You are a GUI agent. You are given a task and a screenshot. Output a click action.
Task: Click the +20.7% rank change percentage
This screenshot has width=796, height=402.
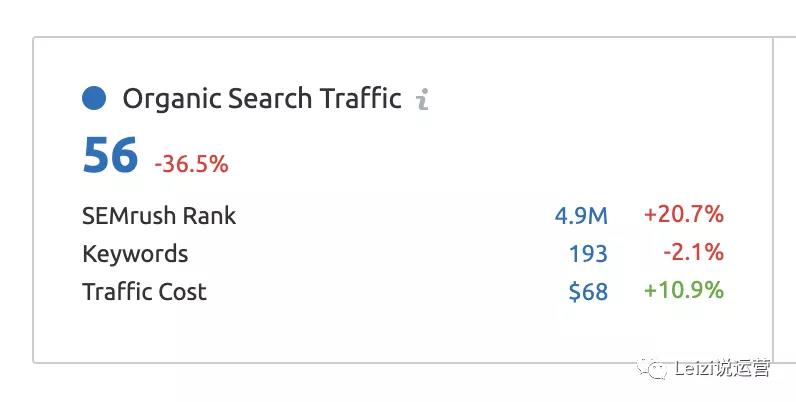click(x=684, y=214)
